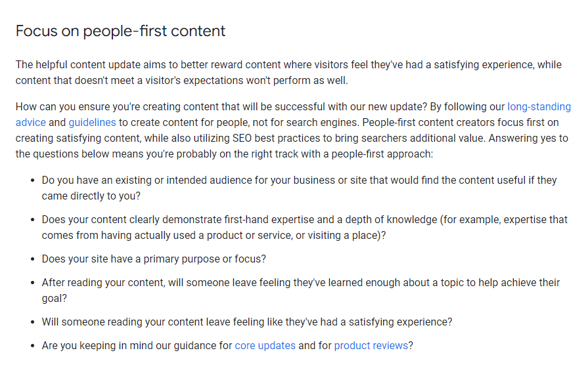Click the bullet about existing or intended audience
Viewport: 588px width, 380px height.
[x=299, y=188]
